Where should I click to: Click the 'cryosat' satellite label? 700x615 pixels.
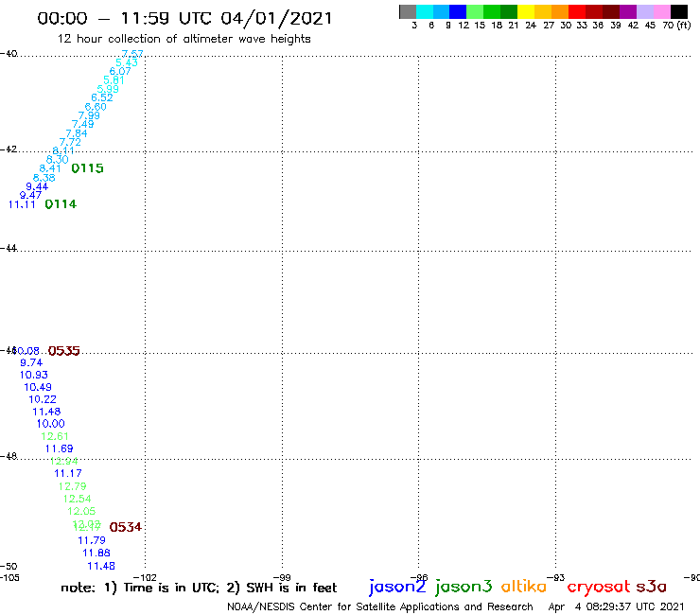pos(598,588)
